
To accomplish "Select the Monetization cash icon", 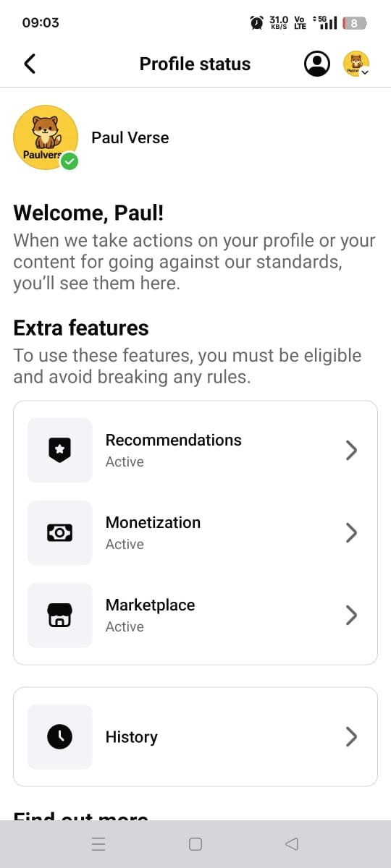I will point(60,532).
